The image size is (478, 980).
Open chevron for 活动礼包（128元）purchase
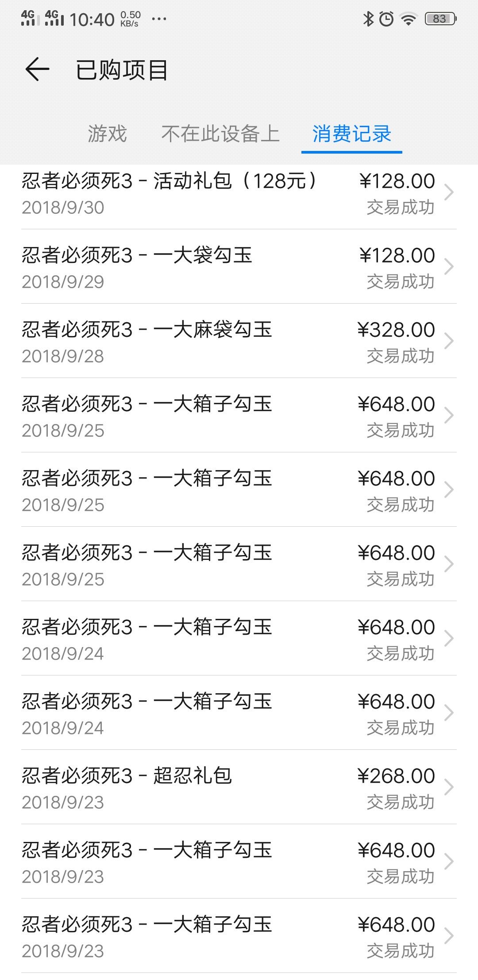pos(449,192)
